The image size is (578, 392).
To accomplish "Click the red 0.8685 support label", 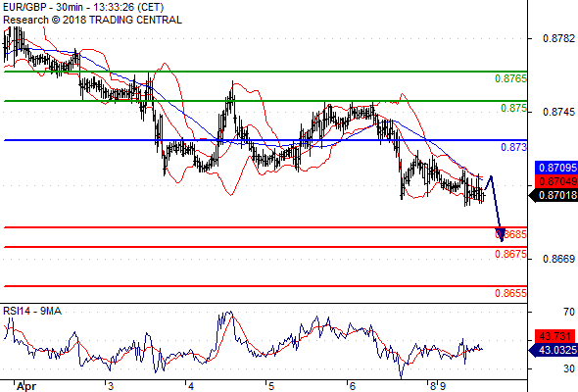I will (511, 234).
